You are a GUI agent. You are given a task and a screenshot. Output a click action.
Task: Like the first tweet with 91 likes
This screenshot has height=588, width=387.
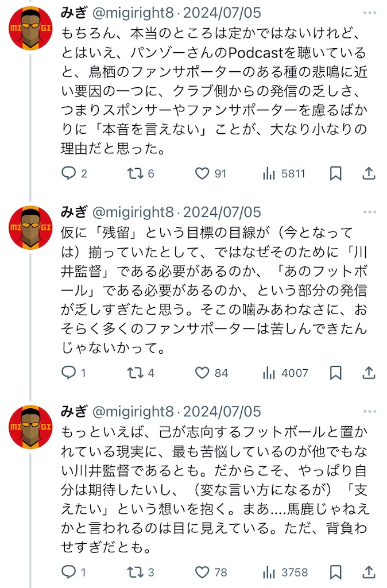pos(202,173)
